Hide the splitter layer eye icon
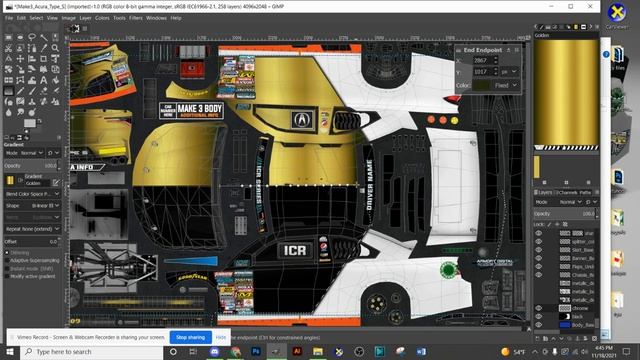 539,242
